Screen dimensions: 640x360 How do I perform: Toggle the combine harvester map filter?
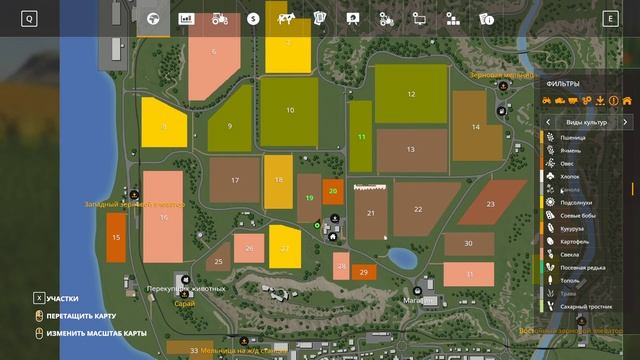pyautogui.click(x=560, y=100)
